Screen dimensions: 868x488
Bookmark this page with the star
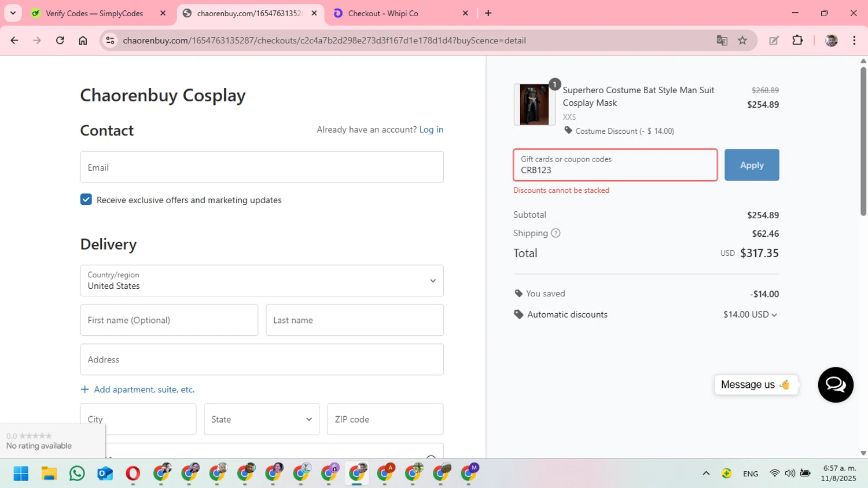coord(742,41)
